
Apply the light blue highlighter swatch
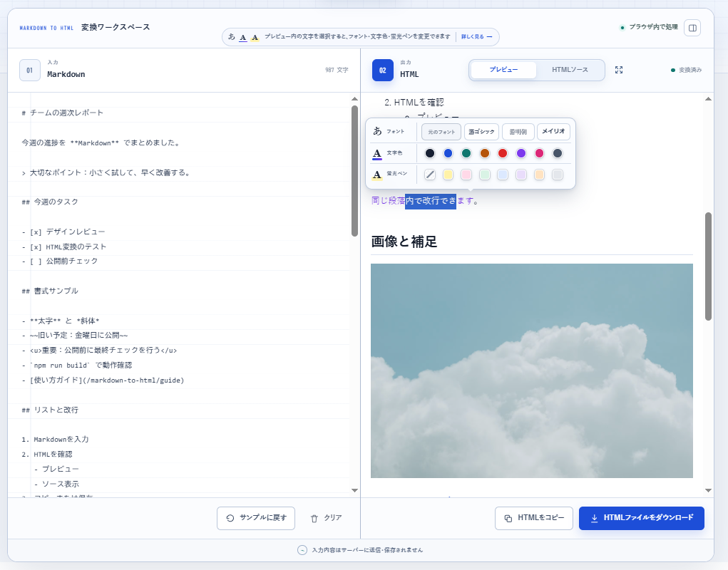[x=503, y=175]
